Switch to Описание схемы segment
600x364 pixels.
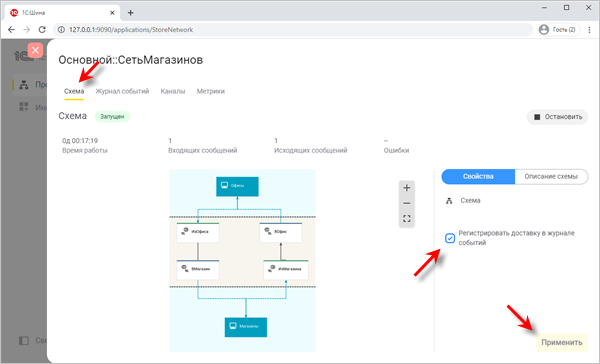pos(551,176)
